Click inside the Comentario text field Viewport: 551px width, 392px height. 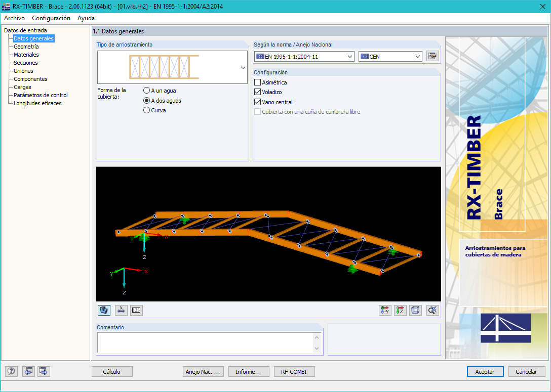[x=205, y=342]
